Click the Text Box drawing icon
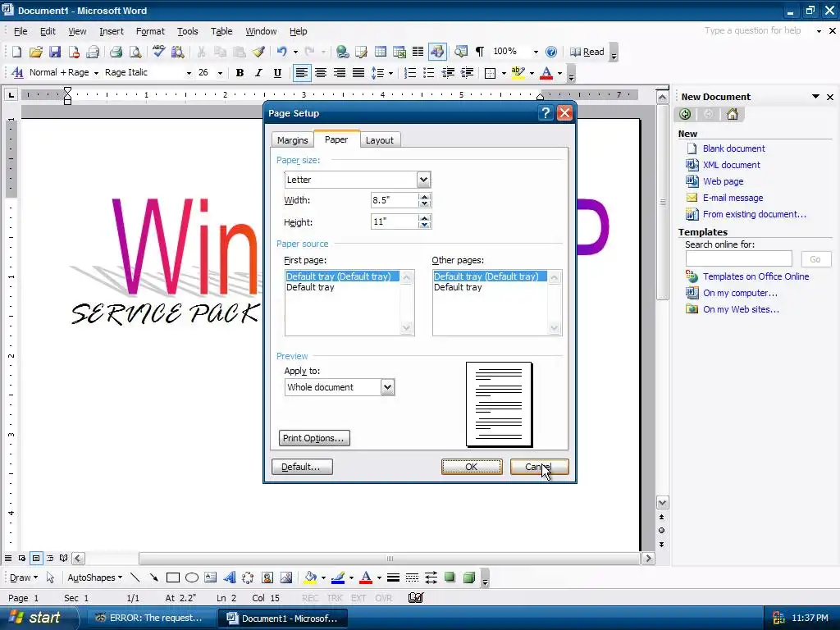The image size is (840, 630). click(211, 577)
